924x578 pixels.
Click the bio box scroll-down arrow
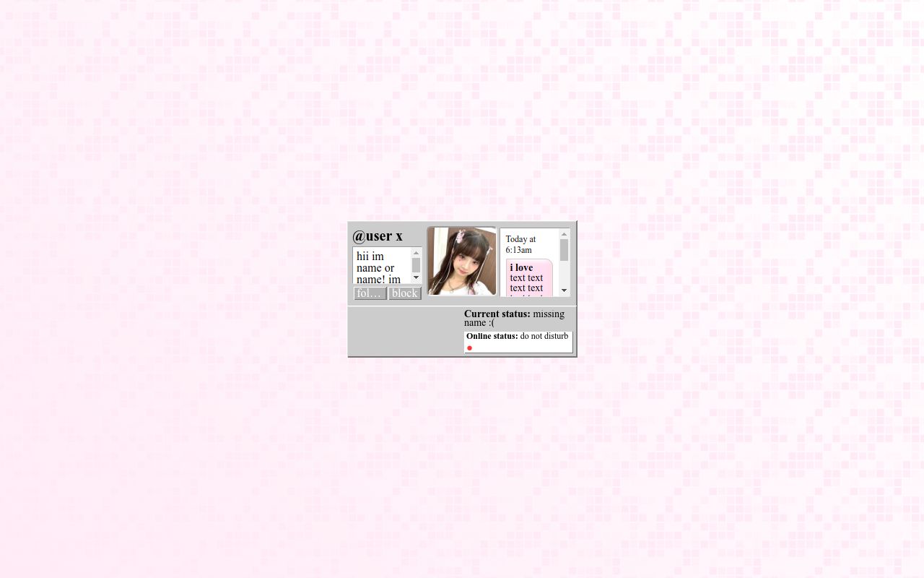coord(416,277)
